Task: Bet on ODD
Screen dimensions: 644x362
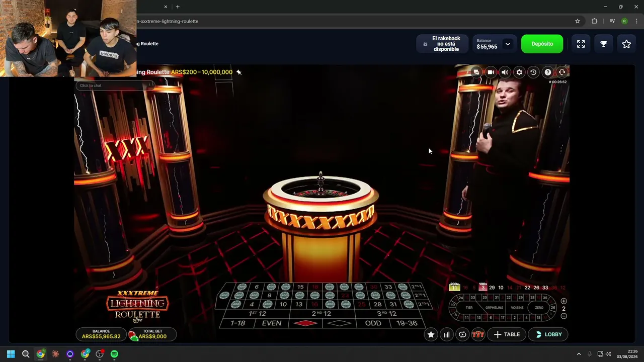Action: pos(373,323)
